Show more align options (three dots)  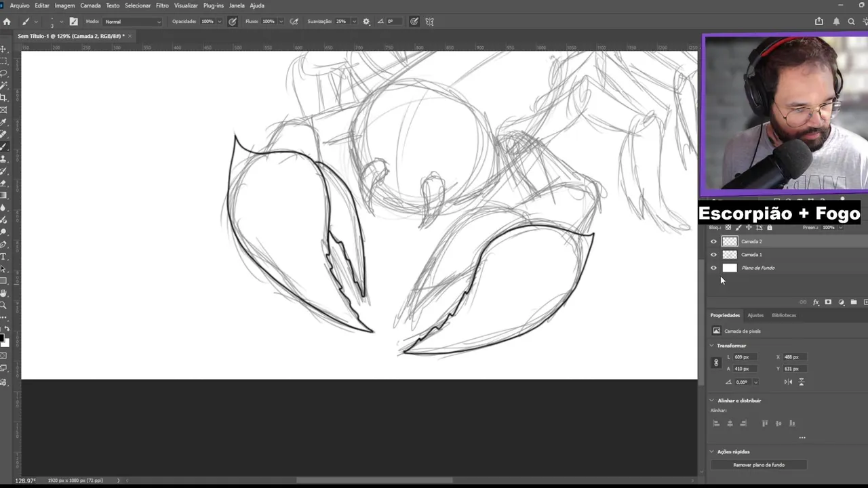pos(802,438)
